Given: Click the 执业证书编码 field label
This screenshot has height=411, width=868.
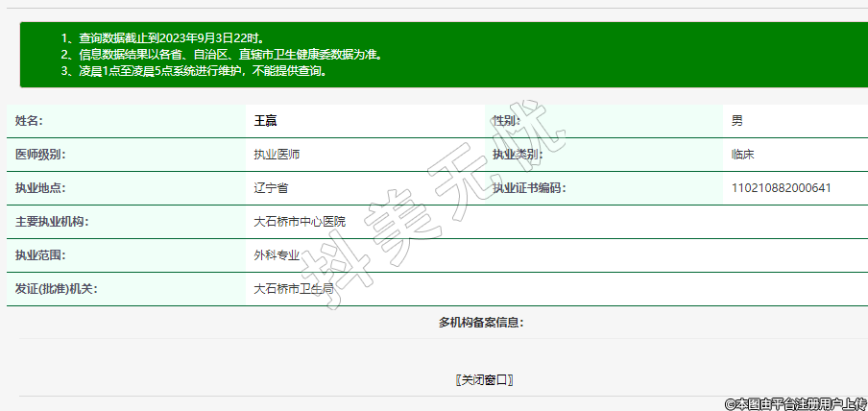Looking at the screenshot, I should (529, 188).
